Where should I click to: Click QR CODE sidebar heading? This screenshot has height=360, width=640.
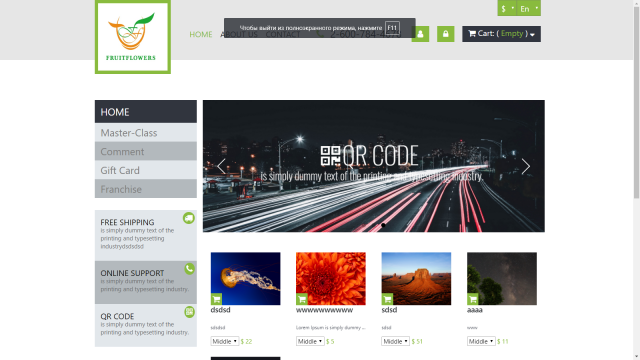[x=117, y=316]
